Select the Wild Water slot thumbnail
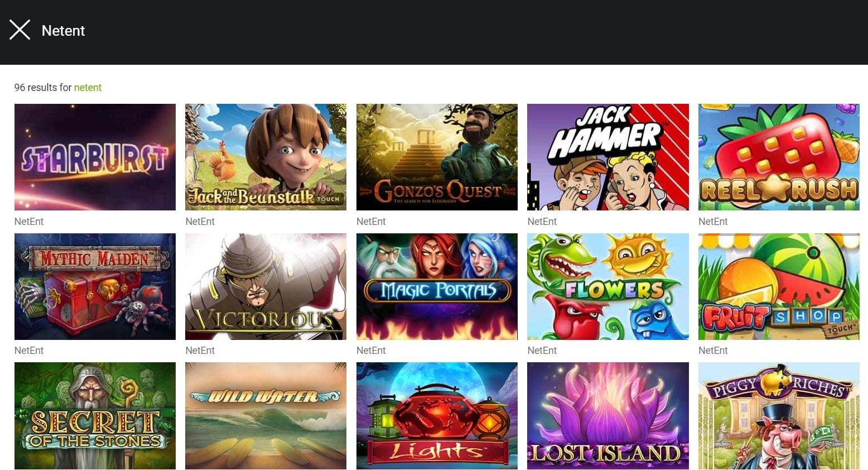The width and height of the screenshot is (868, 470). (266, 416)
